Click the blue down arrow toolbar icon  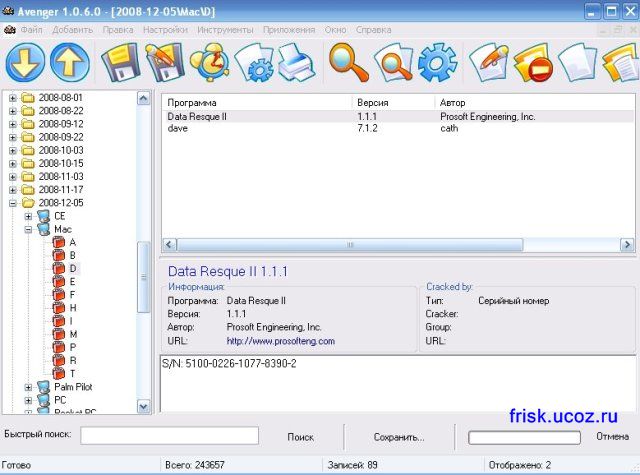25,62
